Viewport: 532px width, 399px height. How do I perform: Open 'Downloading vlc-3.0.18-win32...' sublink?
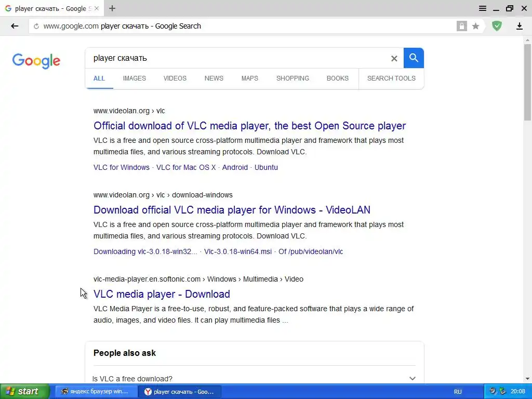[145, 251]
